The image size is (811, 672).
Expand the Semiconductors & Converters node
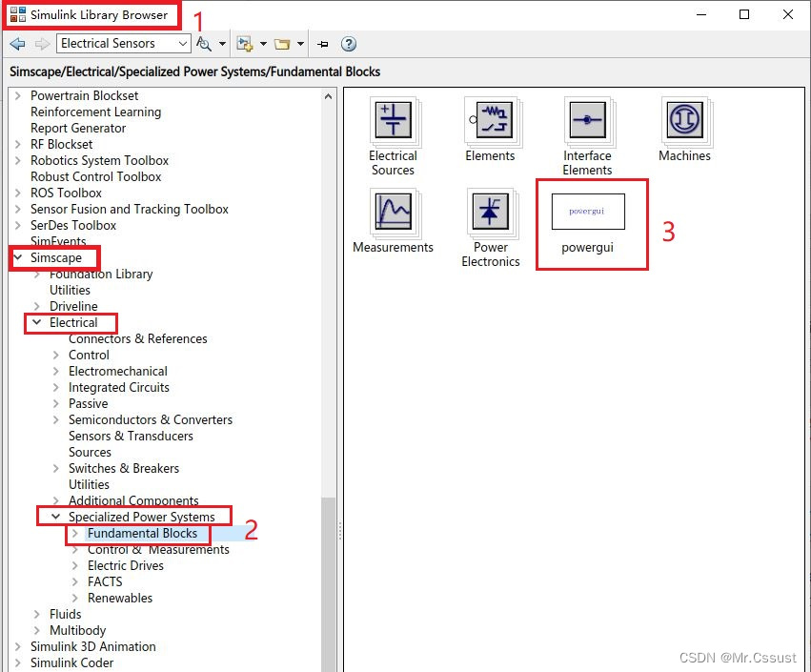[56, 419]
